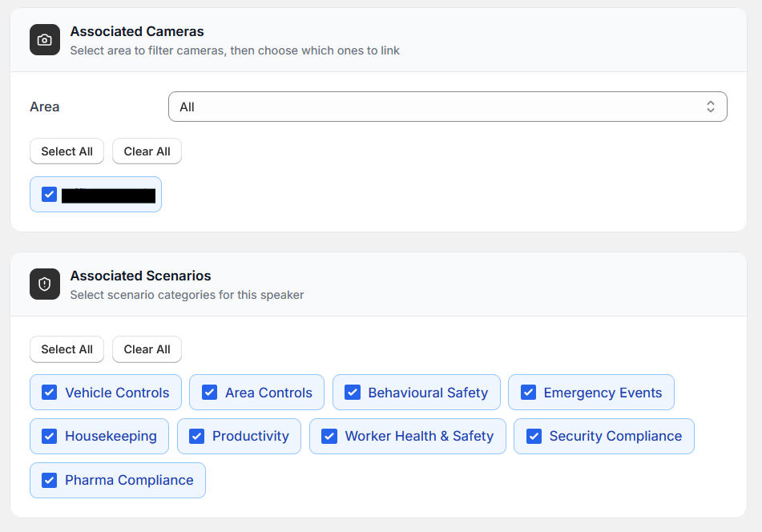Click the camera icon beside Associated Cameras
762x532 pixels.
(x=45, y=40)
